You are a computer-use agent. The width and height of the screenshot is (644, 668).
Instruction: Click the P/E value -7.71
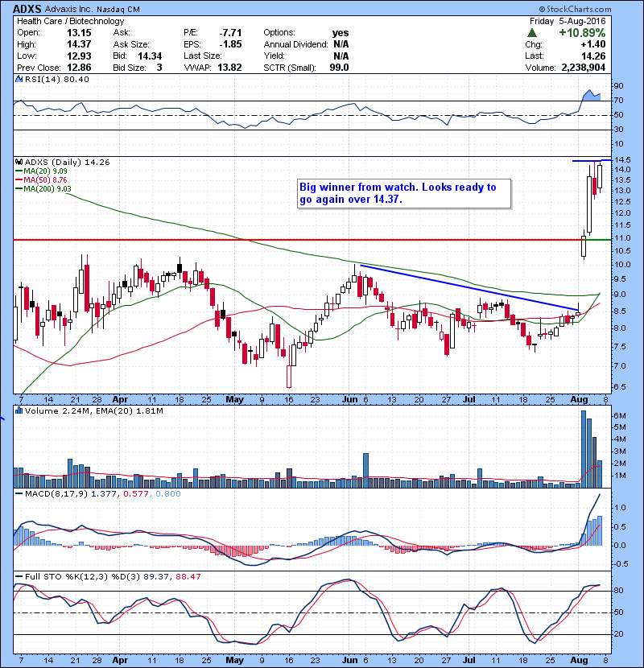(x=230, y=33)
